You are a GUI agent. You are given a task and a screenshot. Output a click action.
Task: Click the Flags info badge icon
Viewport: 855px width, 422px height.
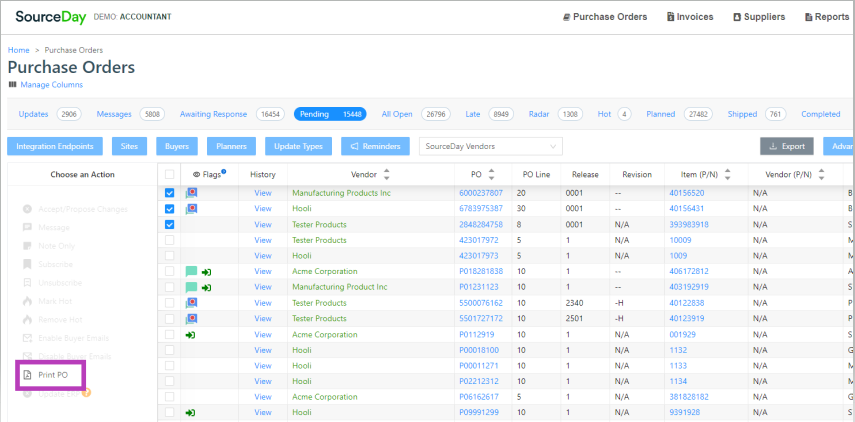[224, 171]
